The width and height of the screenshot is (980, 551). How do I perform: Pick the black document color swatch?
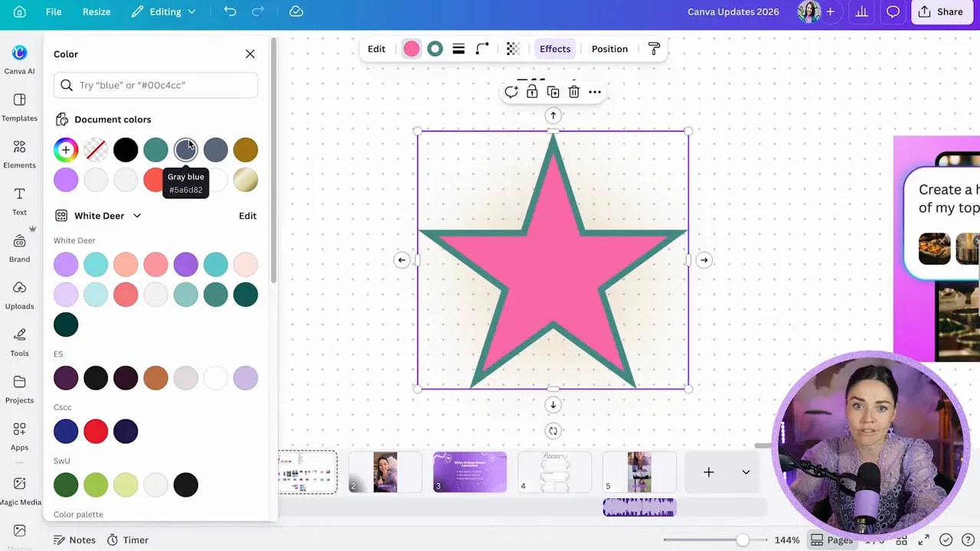pos(126,149)
